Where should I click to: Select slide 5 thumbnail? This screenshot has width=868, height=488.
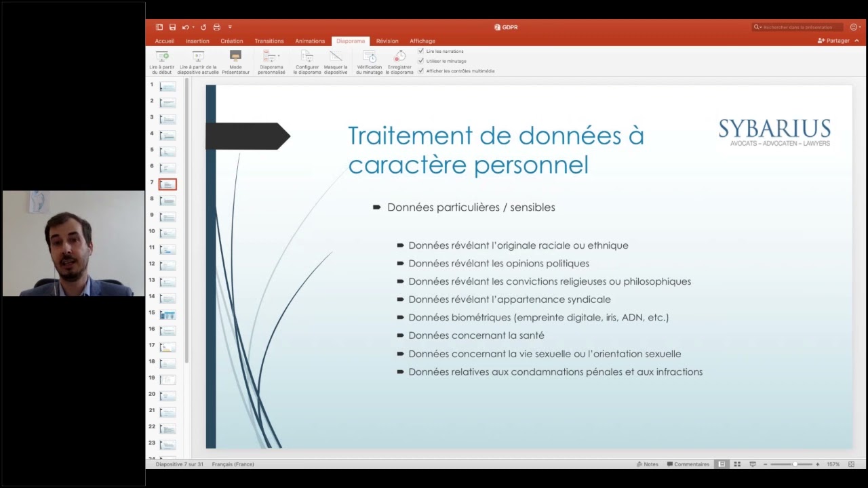[167, 152]
